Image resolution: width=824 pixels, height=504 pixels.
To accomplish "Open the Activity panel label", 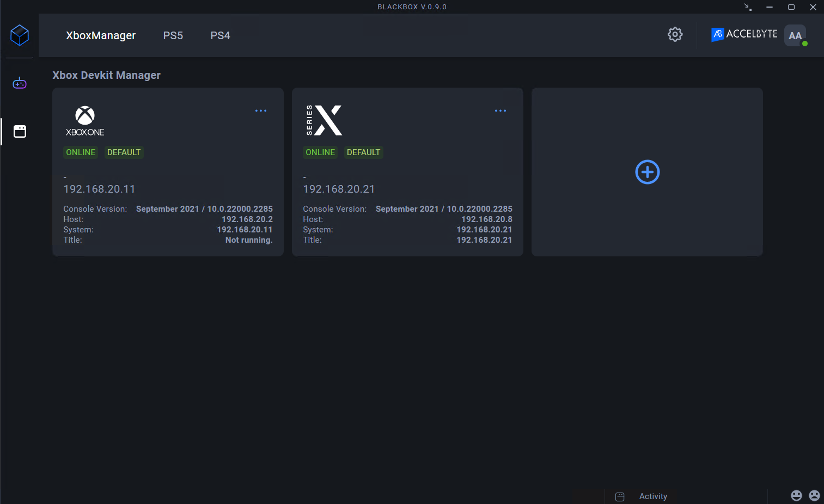I will (653, 496).
